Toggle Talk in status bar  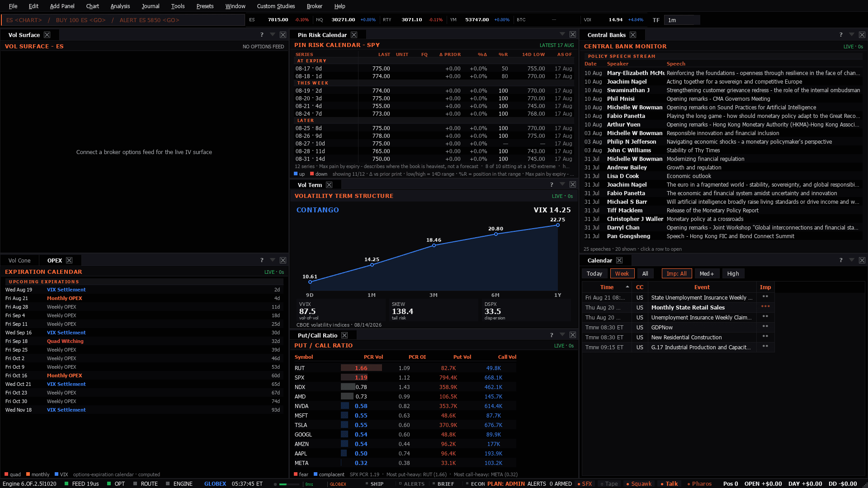(x=669, y=483)
